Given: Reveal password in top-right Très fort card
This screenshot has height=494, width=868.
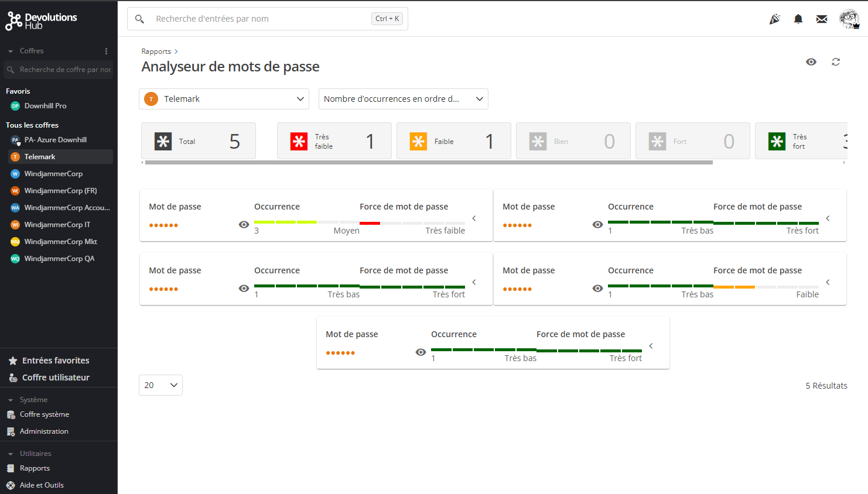Looking at the screenshot, I should click(x=598, y=225).
